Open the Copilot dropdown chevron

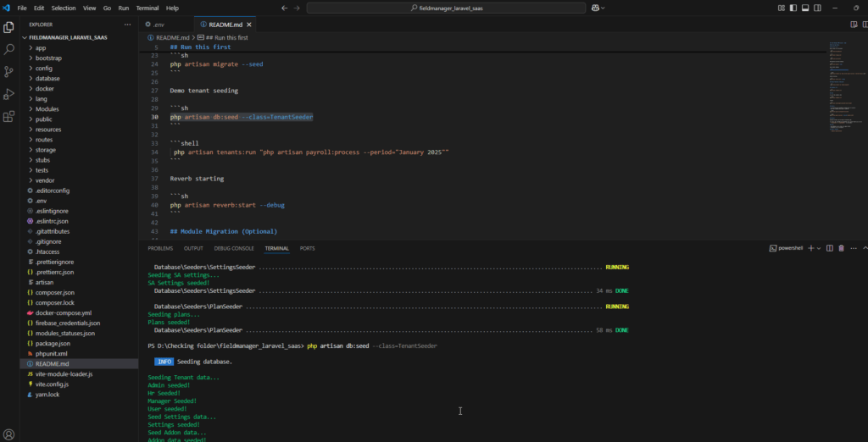pos(603,8)
